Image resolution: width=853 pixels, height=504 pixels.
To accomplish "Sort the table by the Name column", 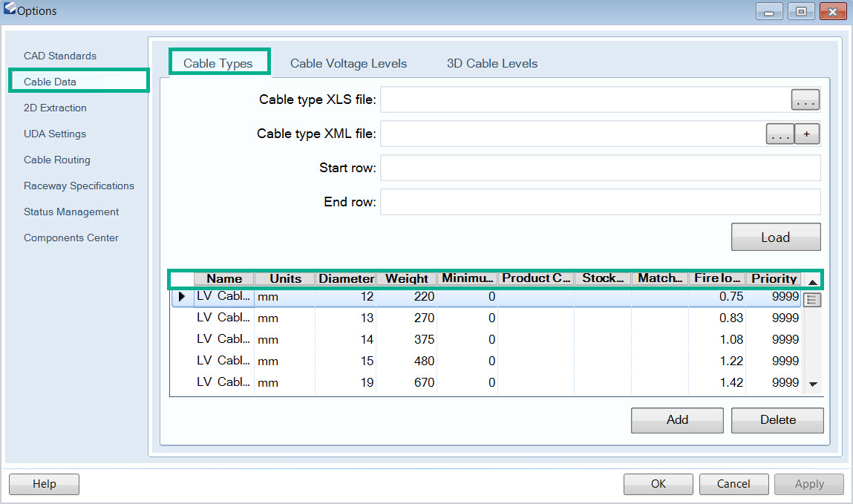I will [224, 278].
